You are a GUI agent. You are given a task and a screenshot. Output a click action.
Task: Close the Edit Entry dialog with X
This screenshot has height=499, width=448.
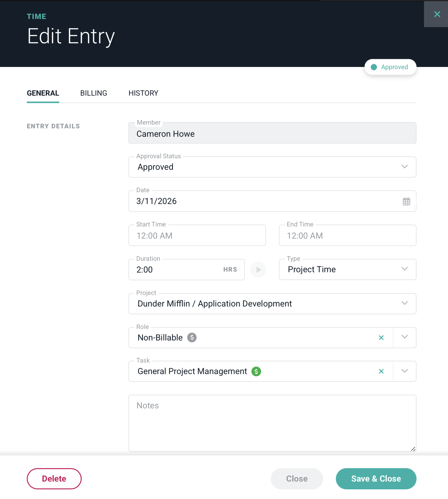click(x=437, y=14)
